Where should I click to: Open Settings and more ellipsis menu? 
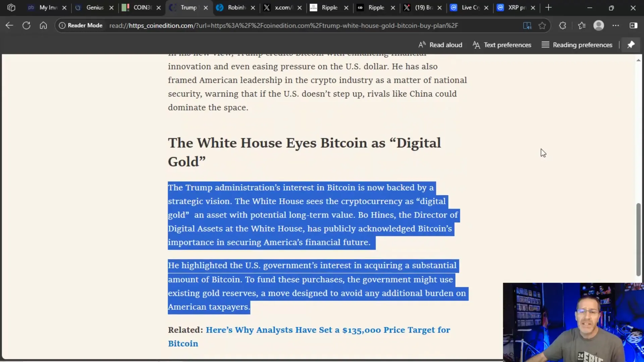[616, 25]
